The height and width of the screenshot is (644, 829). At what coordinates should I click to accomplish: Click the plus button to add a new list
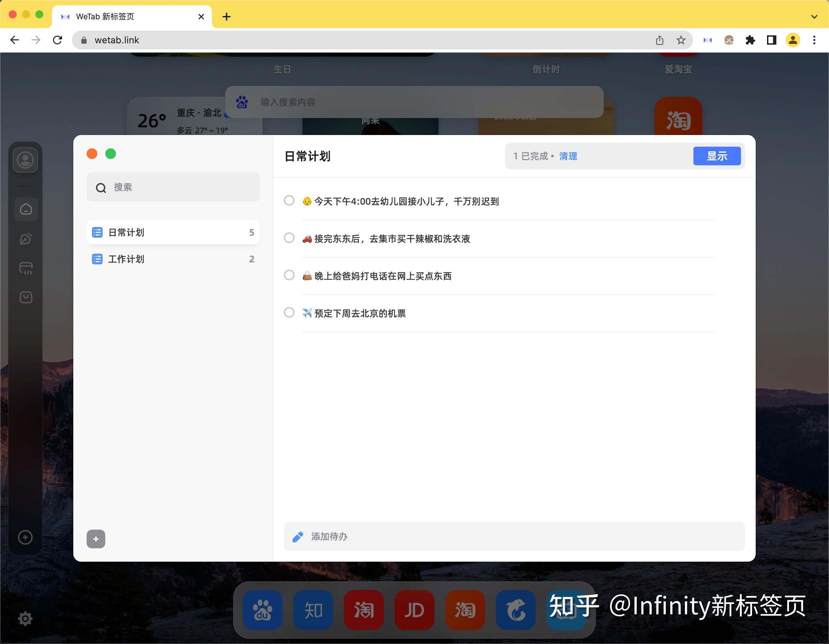pyautogui.click(x=96, y=539)
